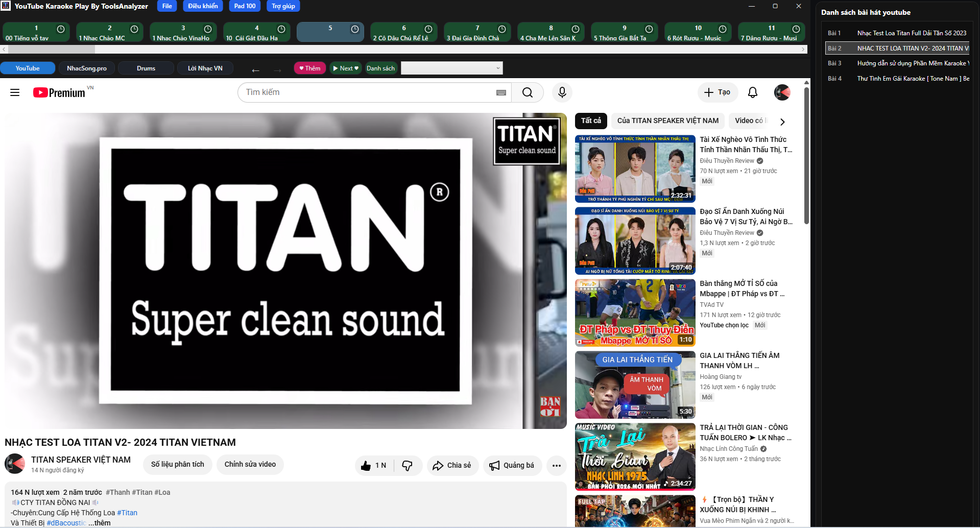Like the video with thumbs up

[374, 465]
